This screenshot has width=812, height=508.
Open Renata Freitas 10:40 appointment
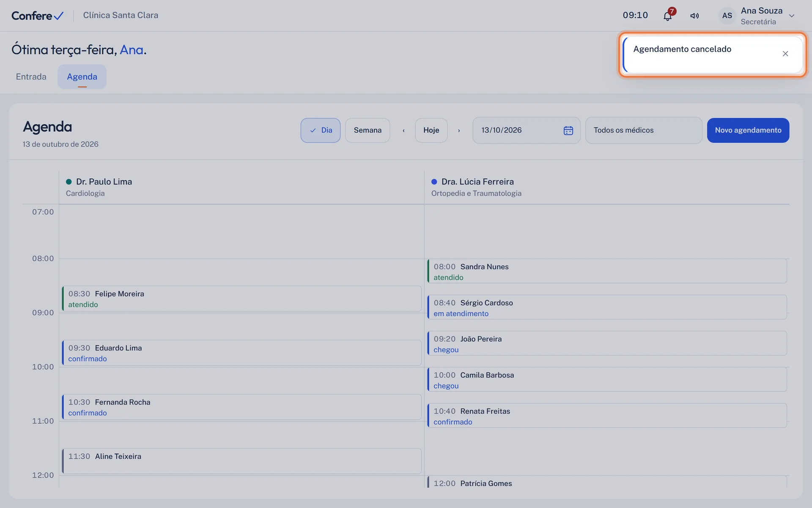click(x=607, y=415)
